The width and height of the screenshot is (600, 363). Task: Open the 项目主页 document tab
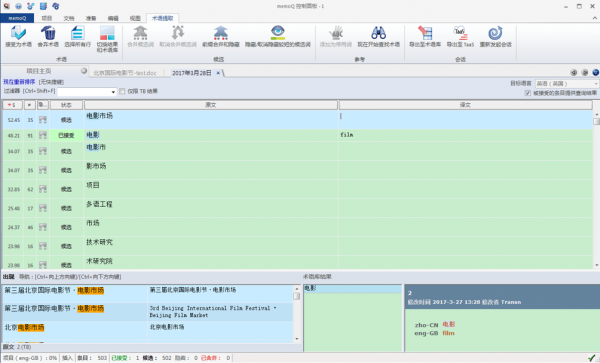(39, 71)
